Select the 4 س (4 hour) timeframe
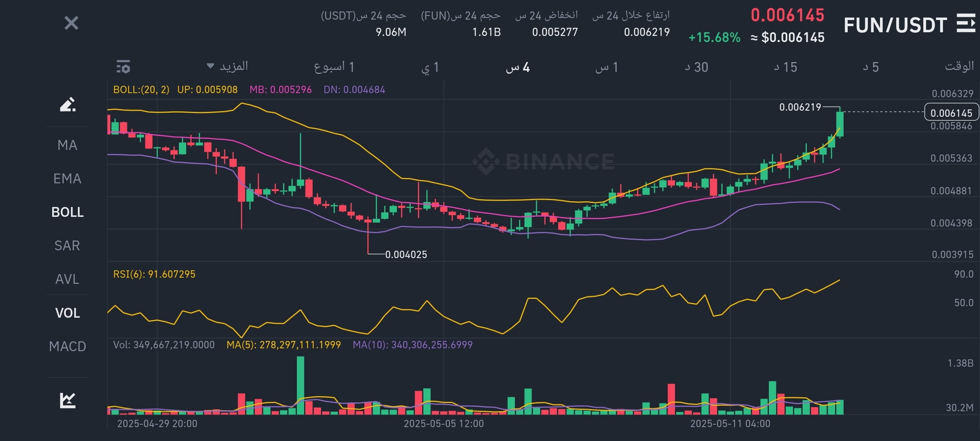 [518, 67]
